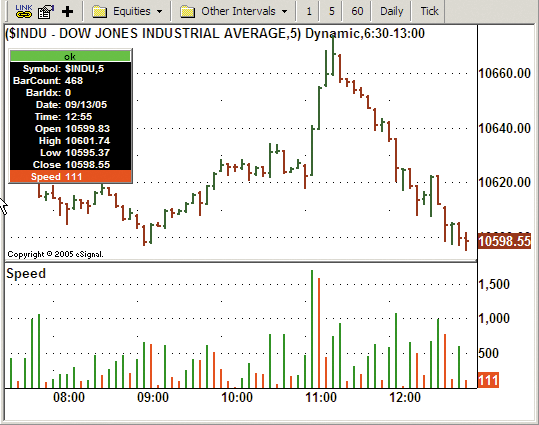Click the tallest green Speed histogram bar
The height and width of the screenshot is (425, 539).
point(312,329)
